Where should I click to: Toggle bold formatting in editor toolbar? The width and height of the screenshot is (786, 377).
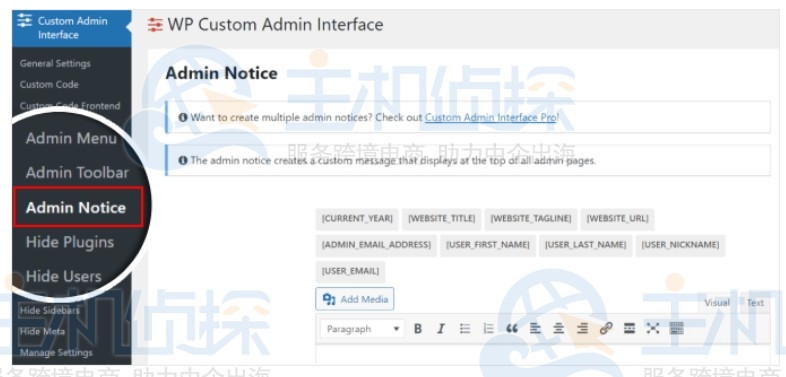pos(418,329)
